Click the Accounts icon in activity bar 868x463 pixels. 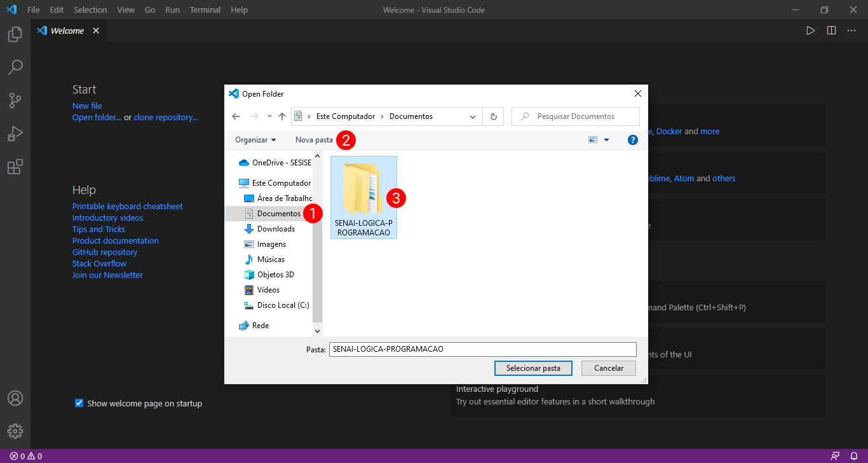15,398
